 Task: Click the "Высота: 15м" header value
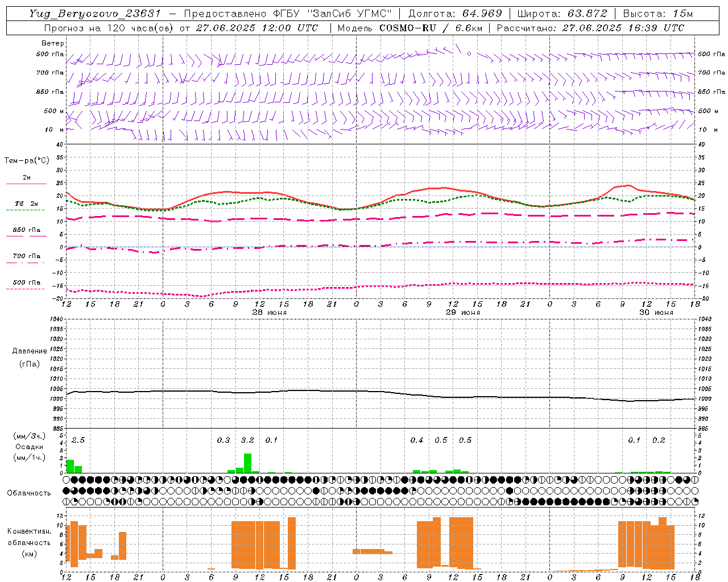coord(658,14)
